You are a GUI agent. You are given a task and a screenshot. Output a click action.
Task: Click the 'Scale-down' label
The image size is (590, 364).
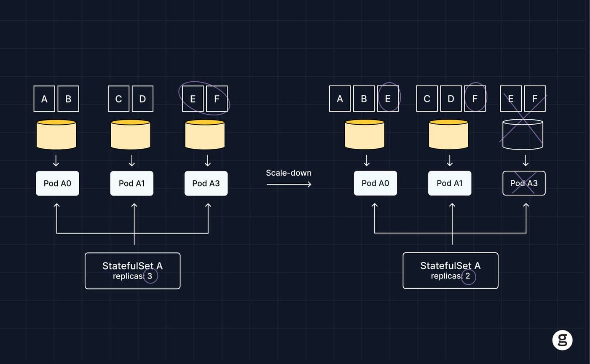pos(289,173)
